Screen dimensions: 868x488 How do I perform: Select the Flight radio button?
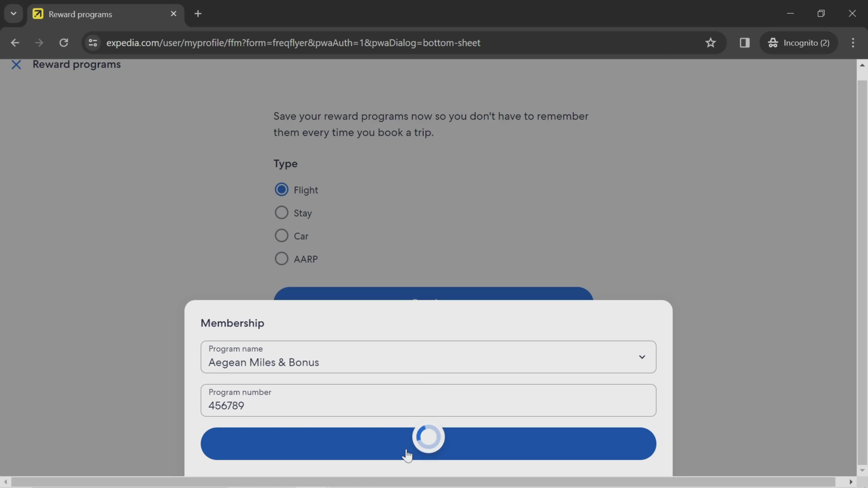tap(281, 190)
